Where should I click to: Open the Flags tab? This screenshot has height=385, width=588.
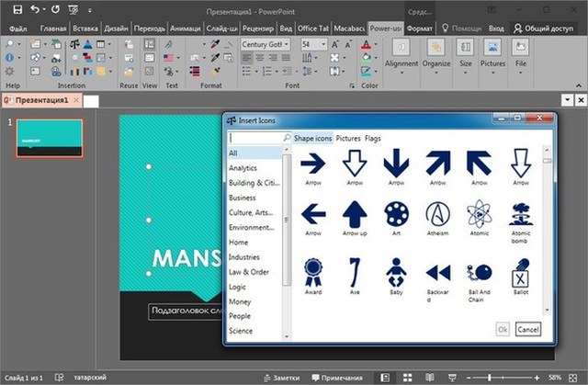(x=373, y=138)
